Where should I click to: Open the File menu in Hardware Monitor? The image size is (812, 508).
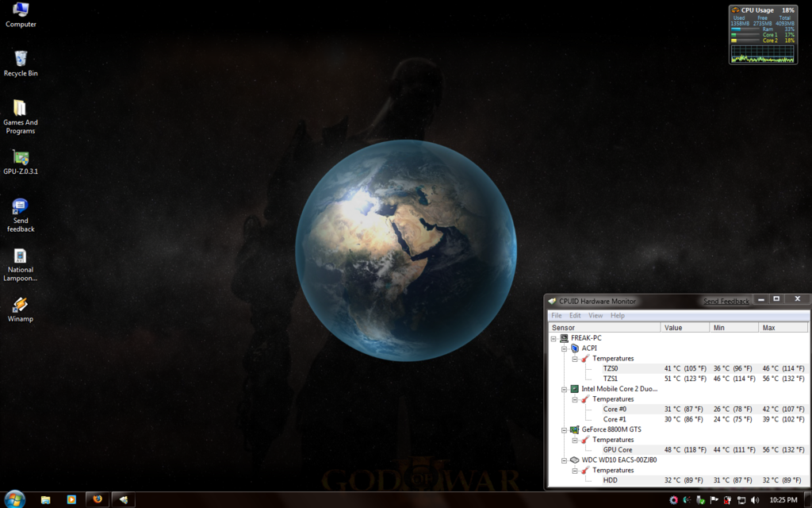tap(557, 315)
